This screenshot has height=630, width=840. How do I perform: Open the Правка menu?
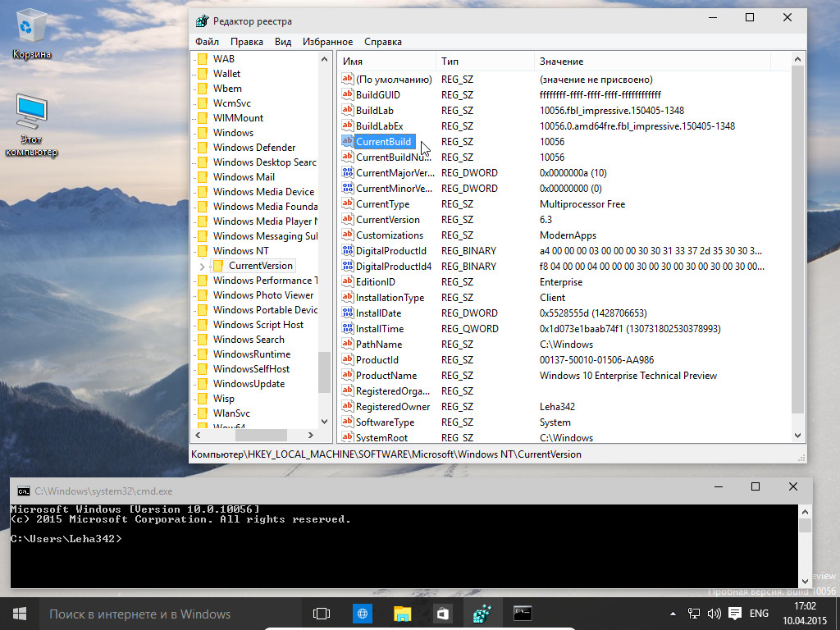pos(246,42)
